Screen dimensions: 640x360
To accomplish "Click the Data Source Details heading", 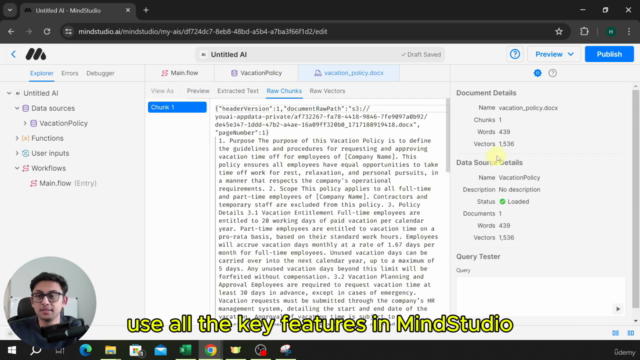I will [x=489, y=162].
